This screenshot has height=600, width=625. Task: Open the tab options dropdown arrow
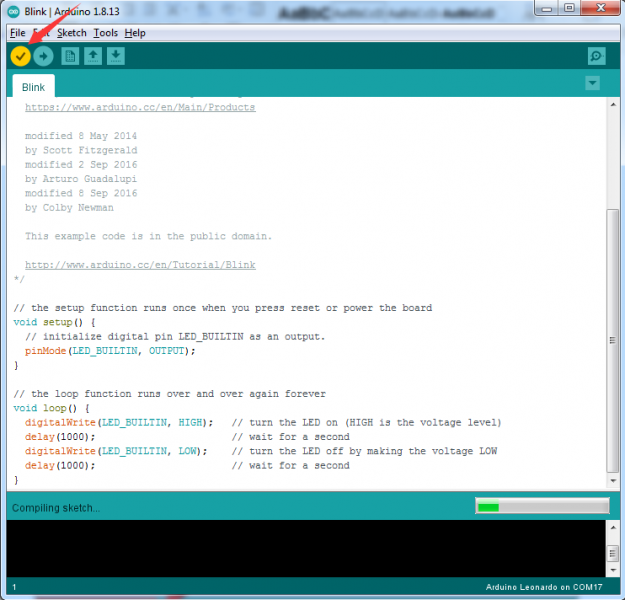pos(593,83)
